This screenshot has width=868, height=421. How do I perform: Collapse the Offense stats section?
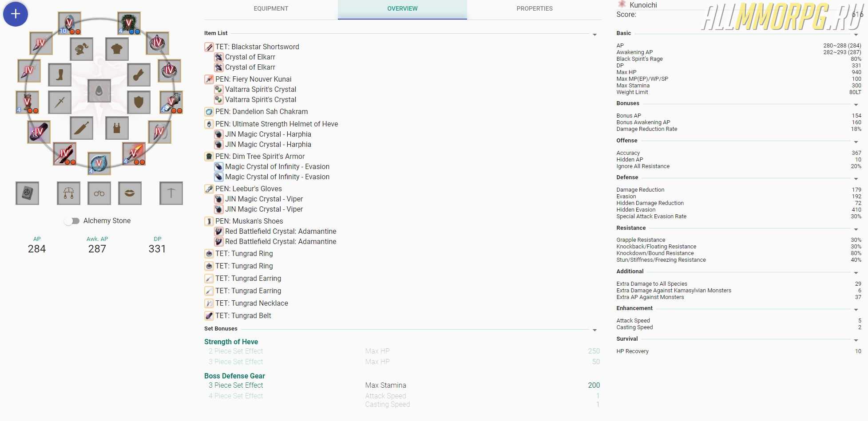(856, 142)
